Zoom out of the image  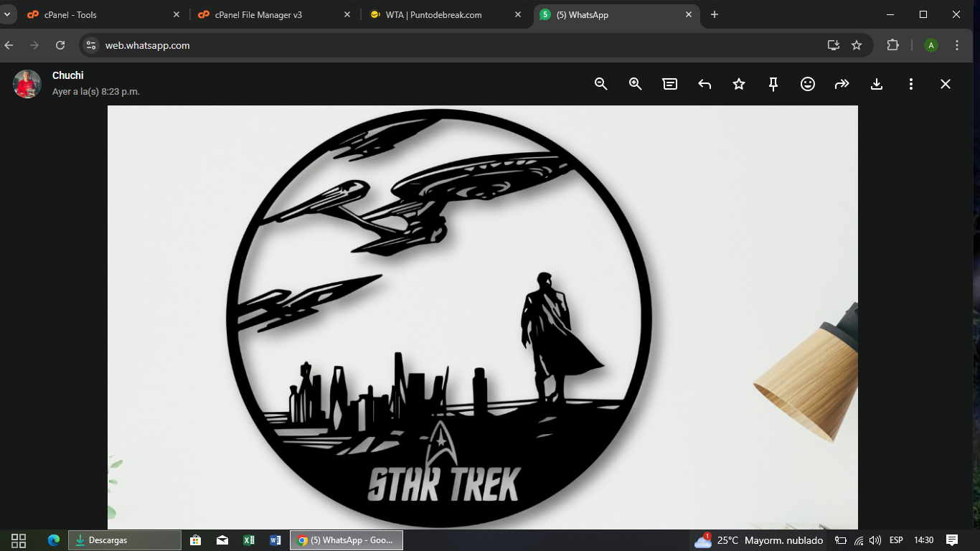601,84
